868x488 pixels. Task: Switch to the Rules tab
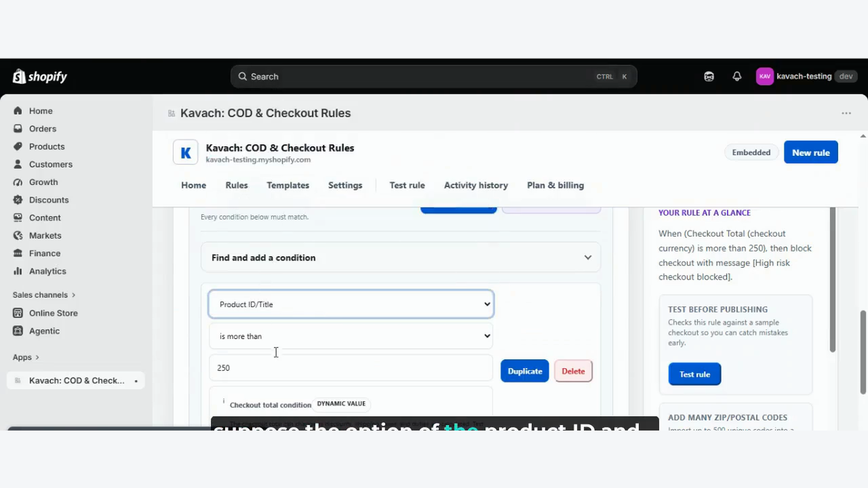(x=237, y=185)
